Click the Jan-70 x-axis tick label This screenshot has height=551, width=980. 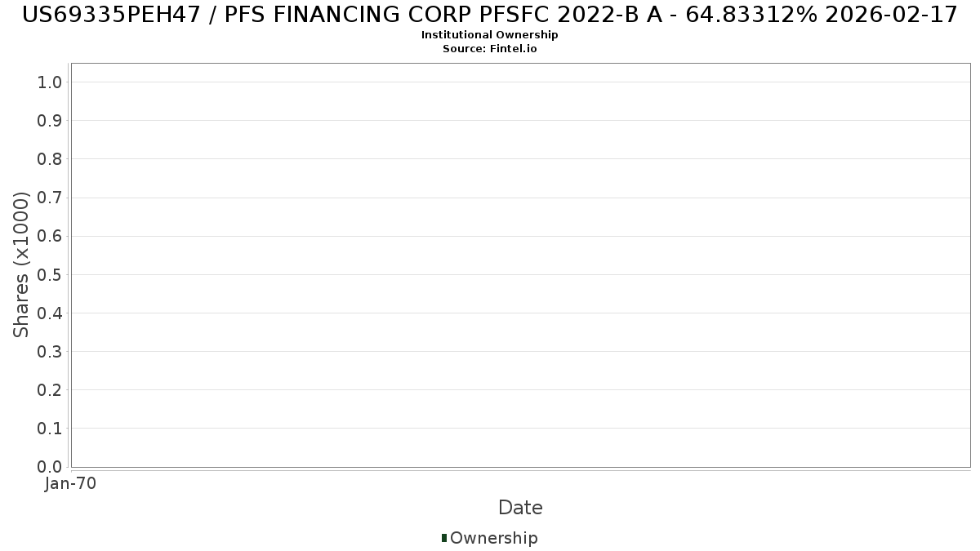(71, 484)
